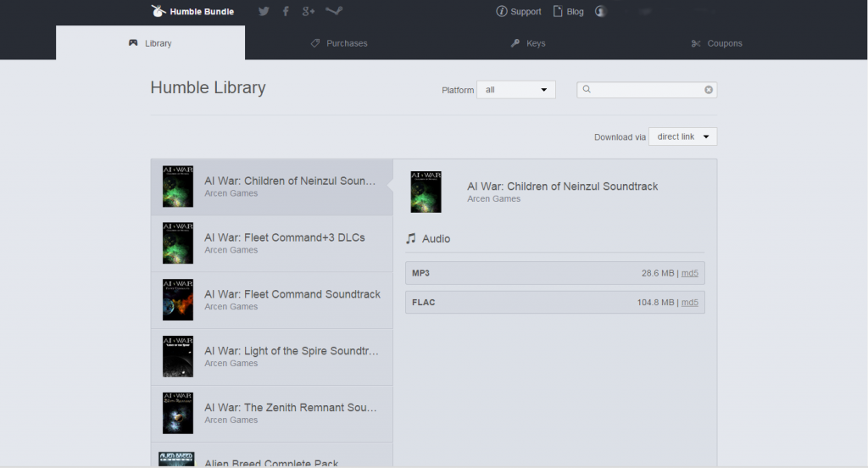Open the Google Plus icon link

coord(309,11)
